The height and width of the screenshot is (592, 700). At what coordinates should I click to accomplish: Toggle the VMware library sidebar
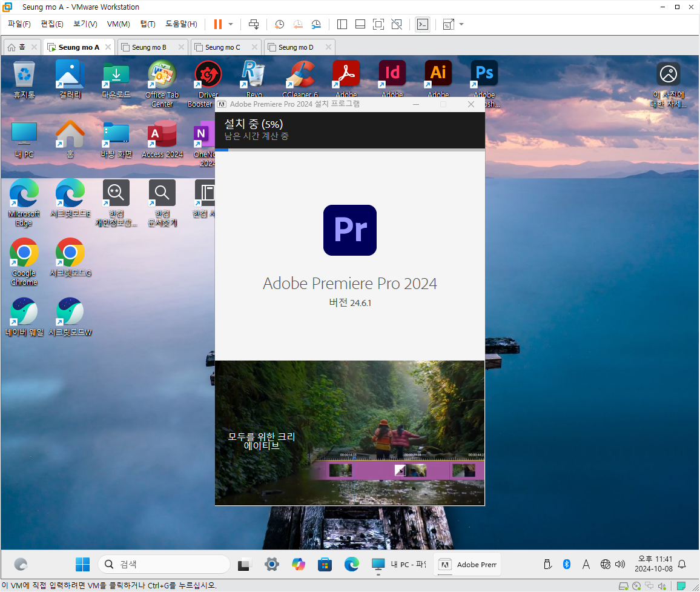pos(342,24)
